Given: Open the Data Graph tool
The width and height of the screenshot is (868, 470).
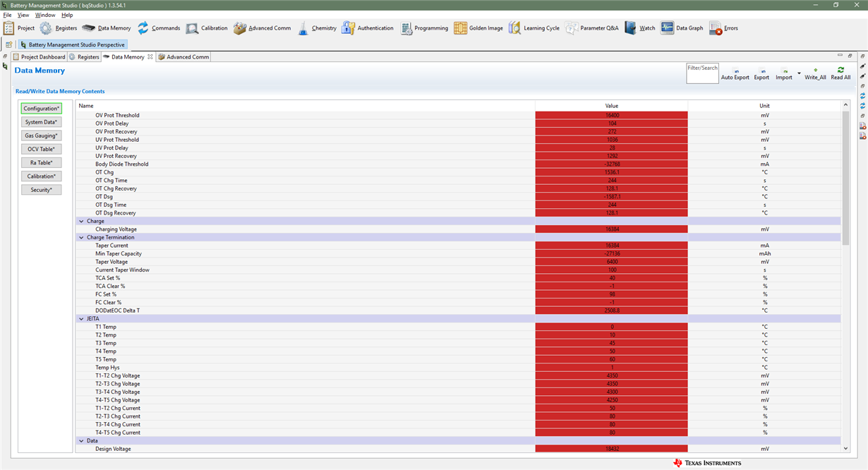Looking at the screenshot, I should click(x=682, y=28).
